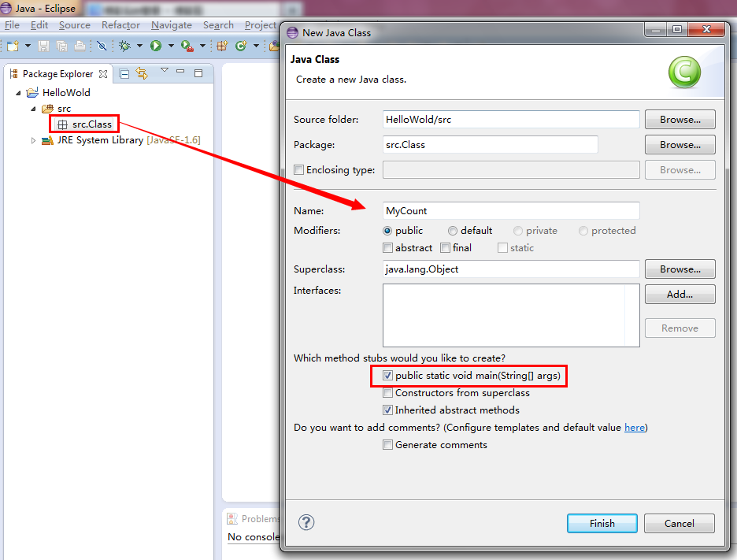Open the Run dropdown arrow
The image size is (737, 560).
tap(171, 46)
